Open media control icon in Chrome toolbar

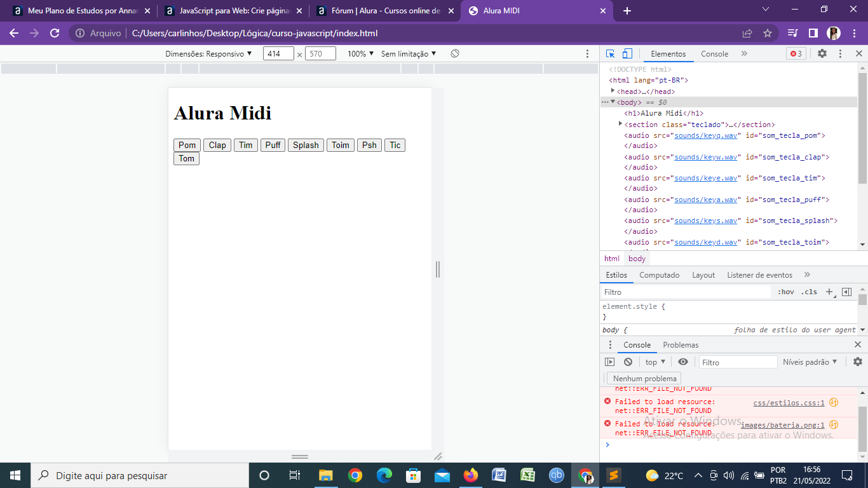(793, 34)
